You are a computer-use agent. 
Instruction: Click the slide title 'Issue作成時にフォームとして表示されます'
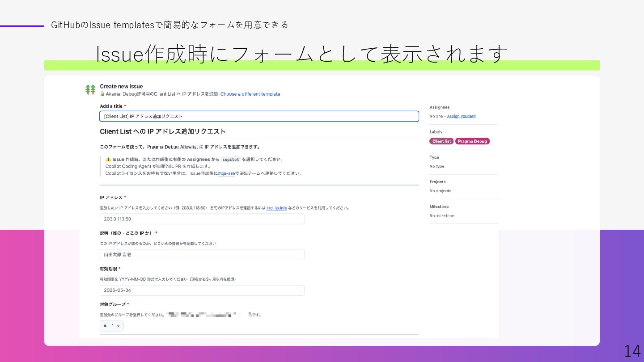point(302,55)
